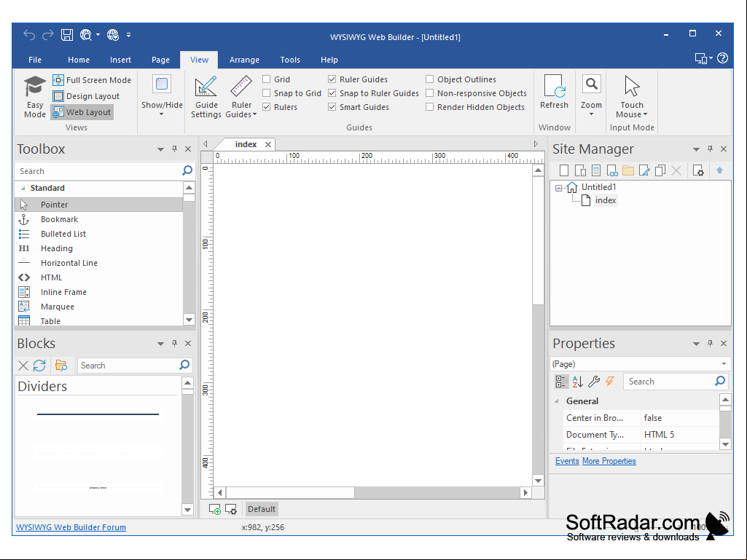Save the project with the floppy disk icon

(67, 35)
